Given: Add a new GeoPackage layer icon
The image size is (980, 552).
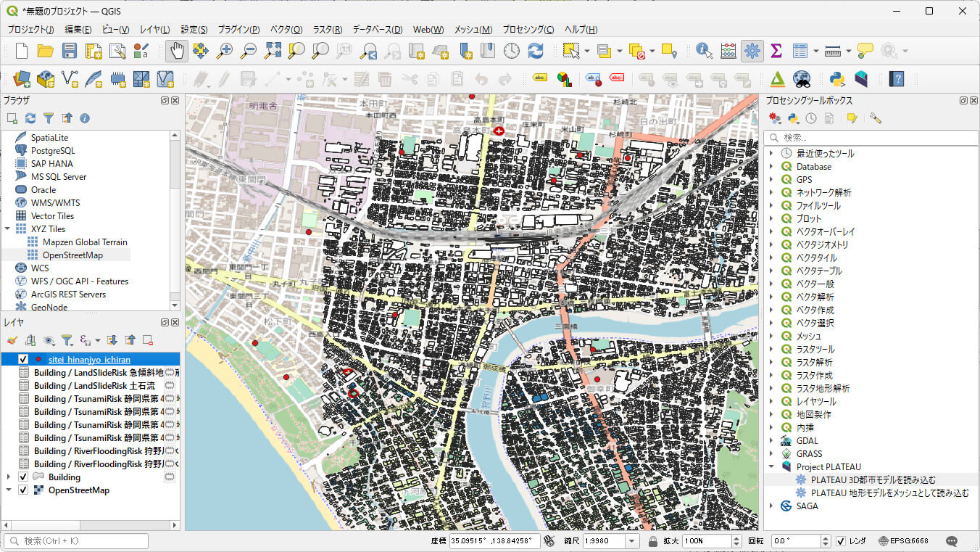Looking at the screenshot, I should 46,78.
